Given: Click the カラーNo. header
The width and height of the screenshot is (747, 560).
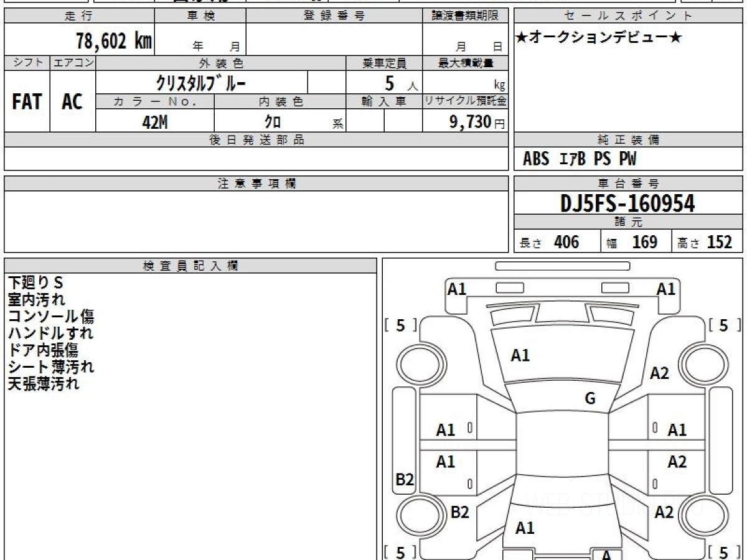Looking at the screenshot, I should (x=155, y=101).
